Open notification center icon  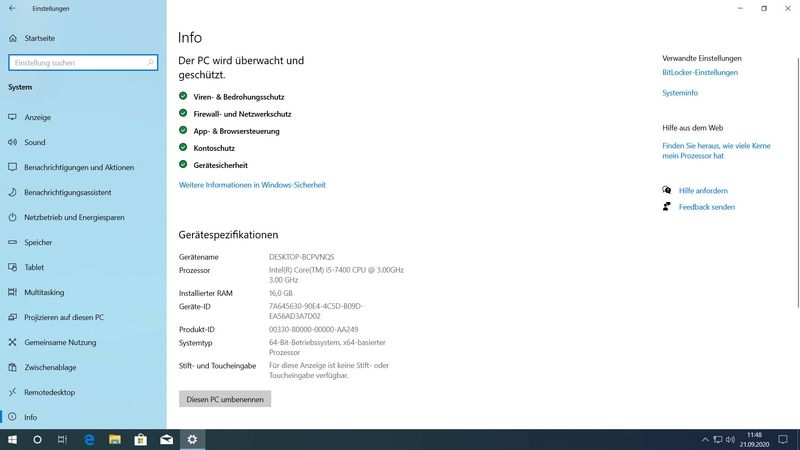point(783,440)
